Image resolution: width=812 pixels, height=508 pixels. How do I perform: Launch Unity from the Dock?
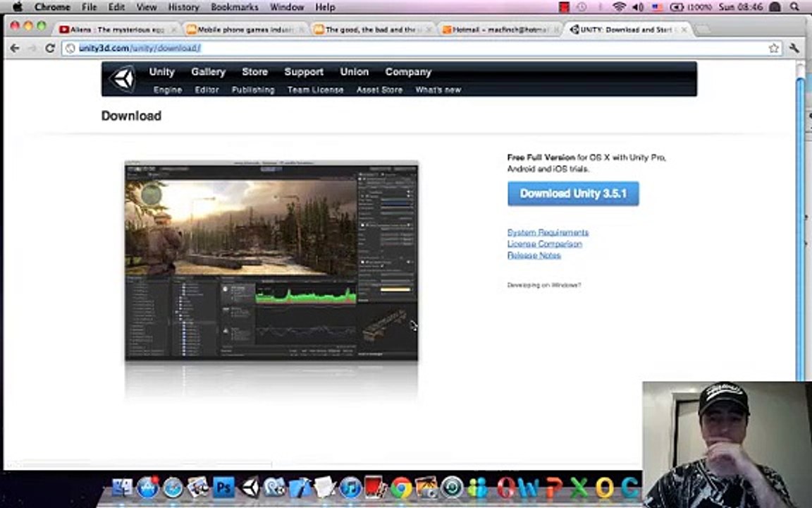[250, 488]
